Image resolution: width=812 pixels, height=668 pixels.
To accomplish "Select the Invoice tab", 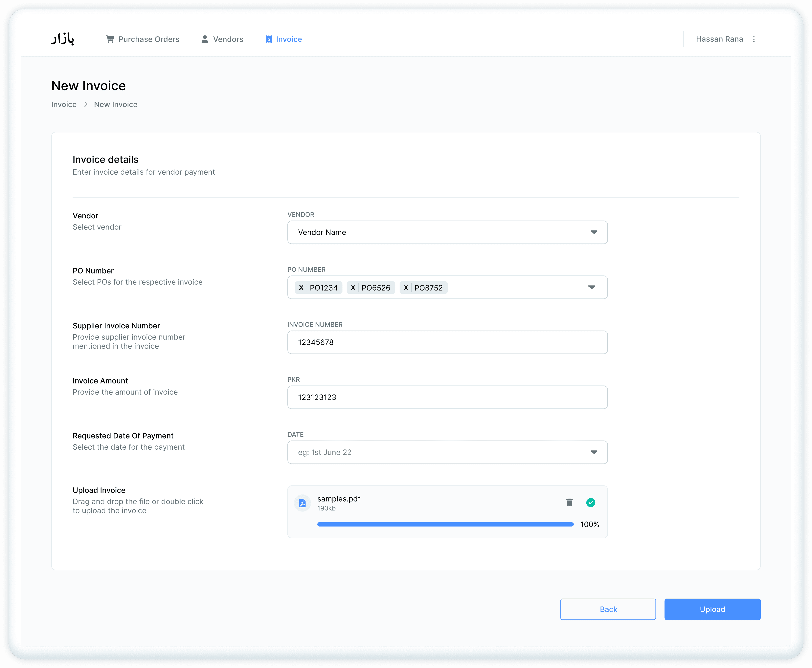I will (284, 39).
